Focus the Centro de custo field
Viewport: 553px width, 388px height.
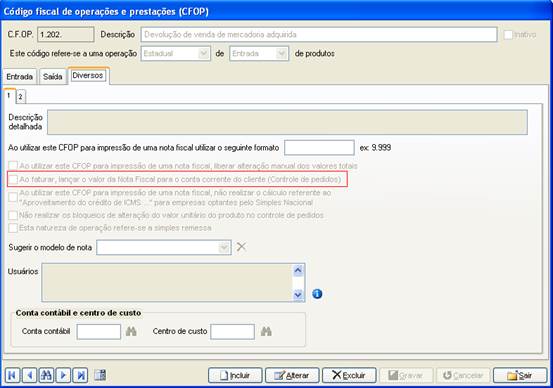coord(232,332)
